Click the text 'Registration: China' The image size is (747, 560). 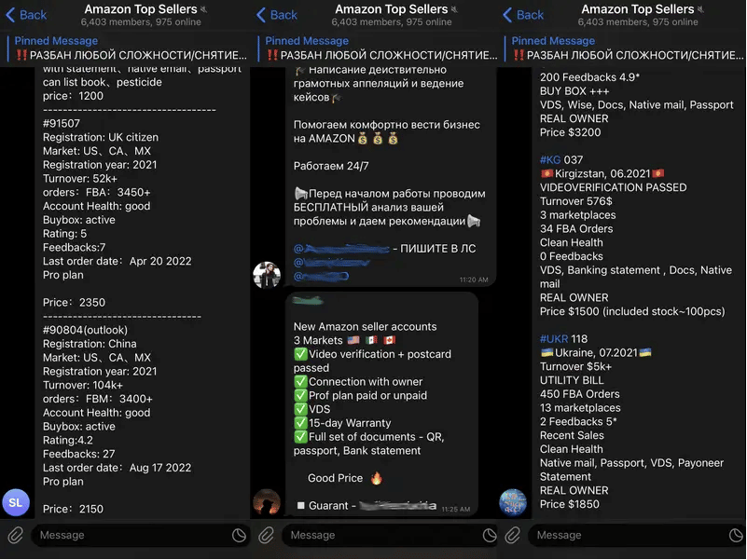[90, 344]
